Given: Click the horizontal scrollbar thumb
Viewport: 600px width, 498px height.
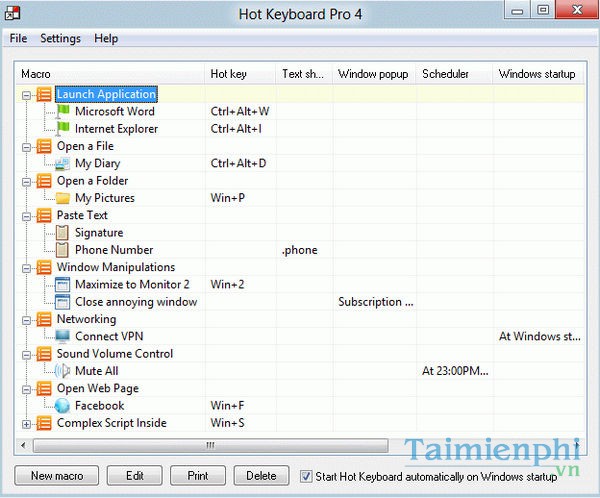Looking at the screenshot, I should [x=211, y=445].
